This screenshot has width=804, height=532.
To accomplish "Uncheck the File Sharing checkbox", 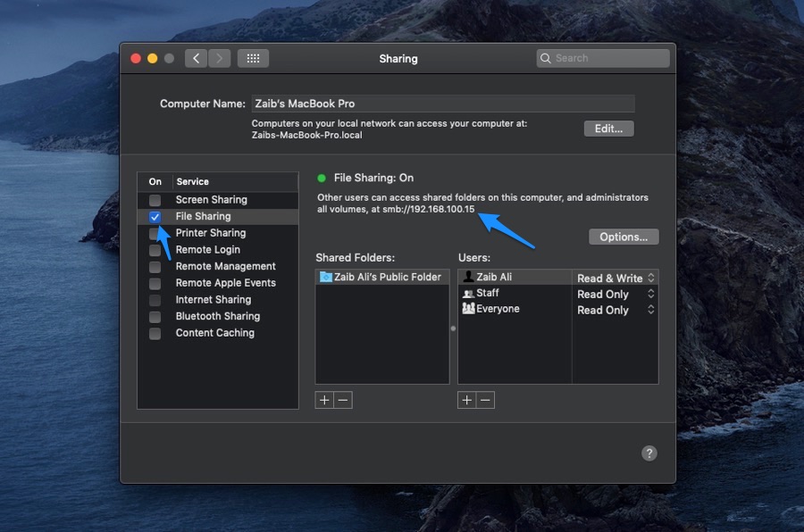I will click(x=155, y=217).
